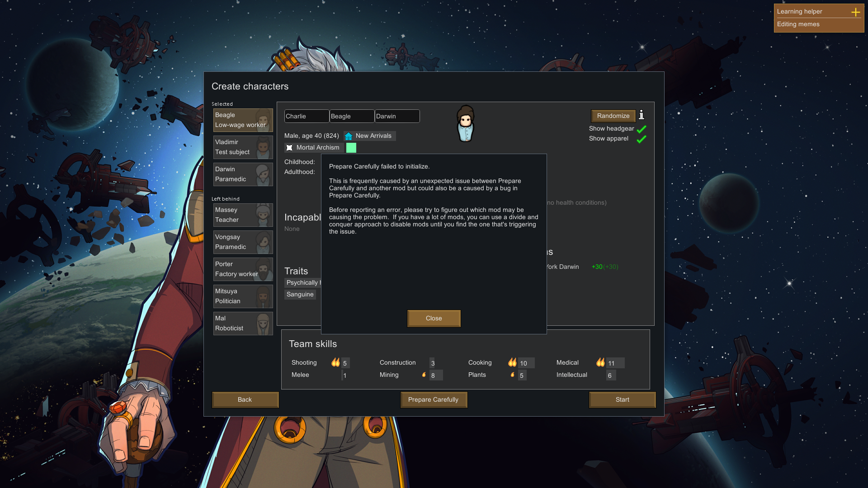The height and width of the screenshot is (488, 868).
Task: Click the Prepare Carefully button
Action: click(434, 399)
